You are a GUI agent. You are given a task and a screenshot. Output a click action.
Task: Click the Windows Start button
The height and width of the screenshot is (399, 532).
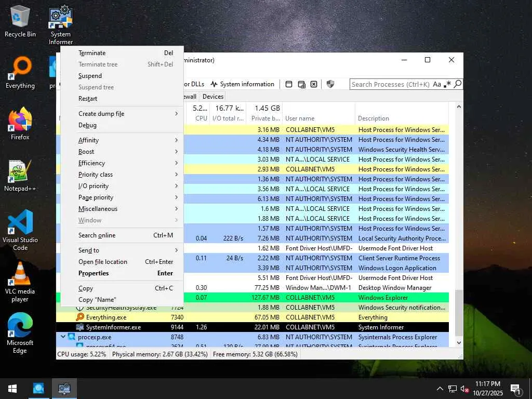(12, 389)
